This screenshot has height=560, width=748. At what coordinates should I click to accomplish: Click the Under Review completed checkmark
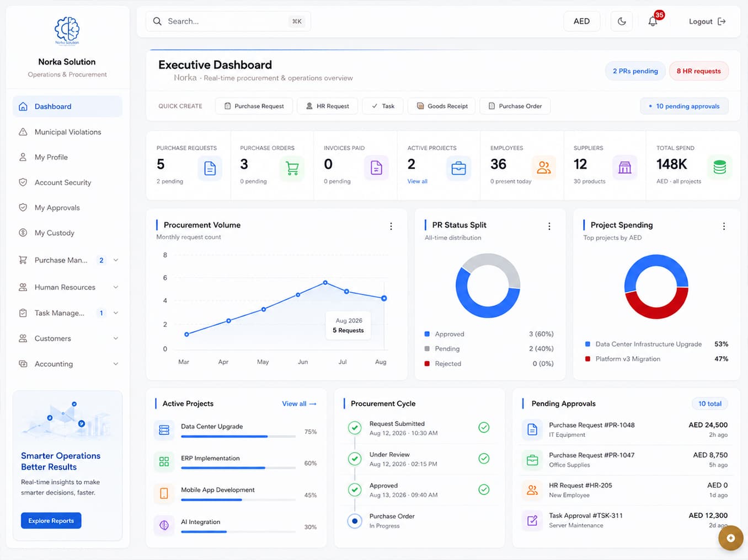tap(484, 459)
